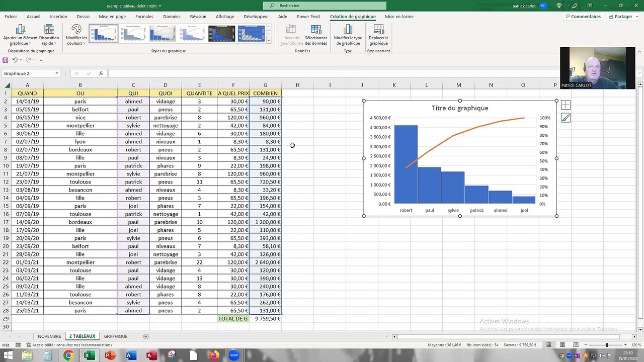
Task: Select the row 15 header
Action: (6, 206)
